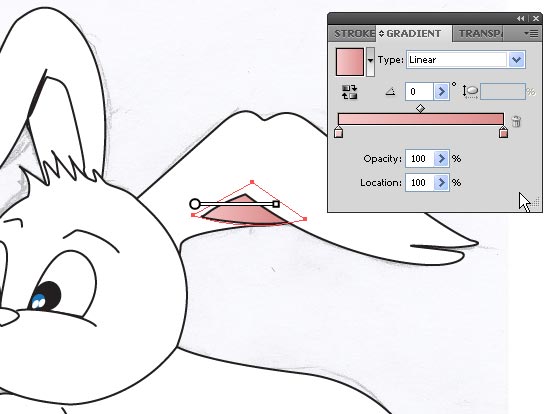560x414 pixels.
Task: Open the Opacity slider arrow
Action: coord(442,159)
